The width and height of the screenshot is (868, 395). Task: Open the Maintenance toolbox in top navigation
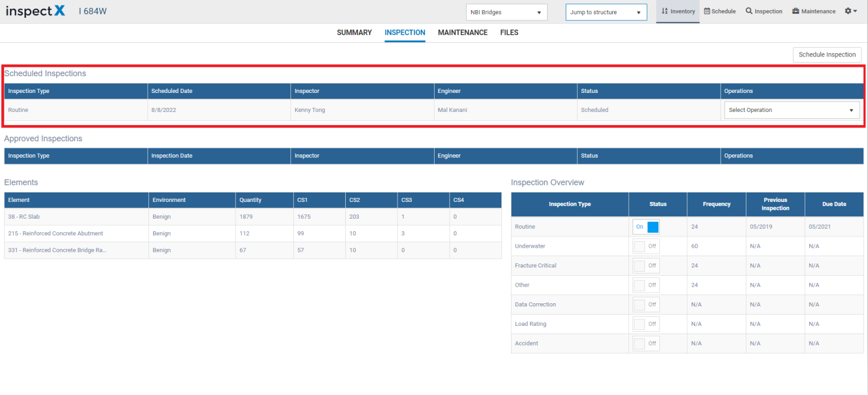pos(814,11)
